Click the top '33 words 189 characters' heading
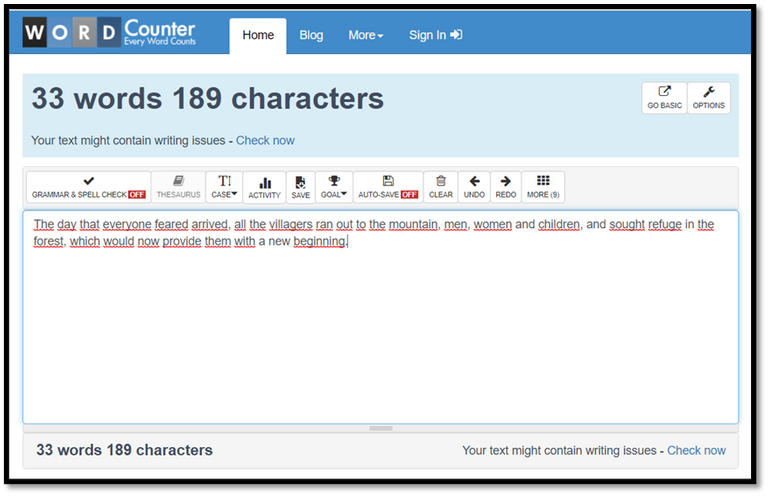The image size is (768, 496). [x=208, y=98]
